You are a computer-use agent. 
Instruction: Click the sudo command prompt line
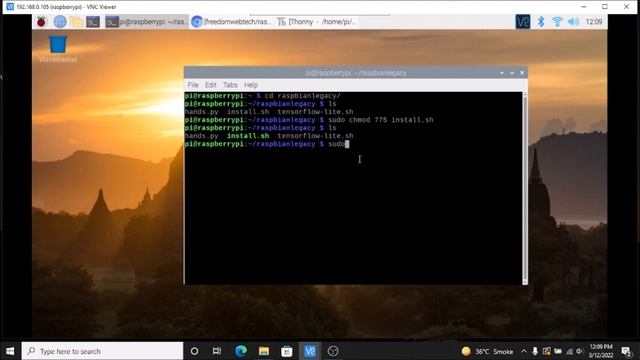tap(267, 144)
